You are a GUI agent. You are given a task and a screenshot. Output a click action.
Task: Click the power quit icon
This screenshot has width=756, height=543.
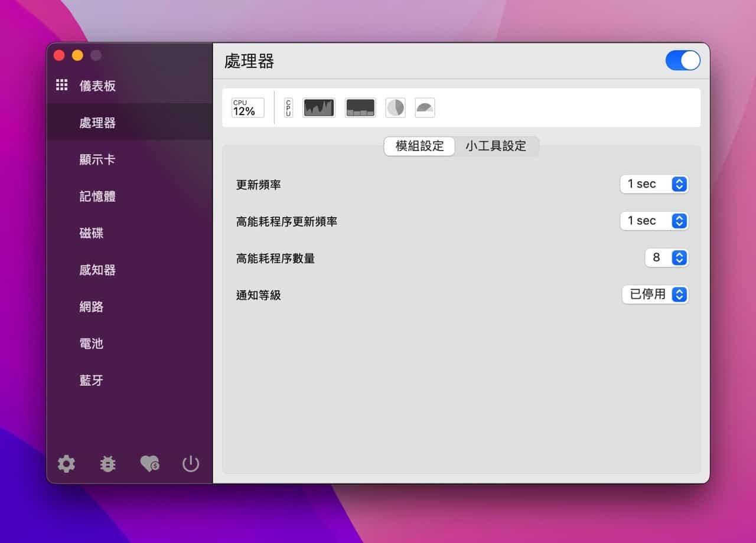[x=191, y=464]
